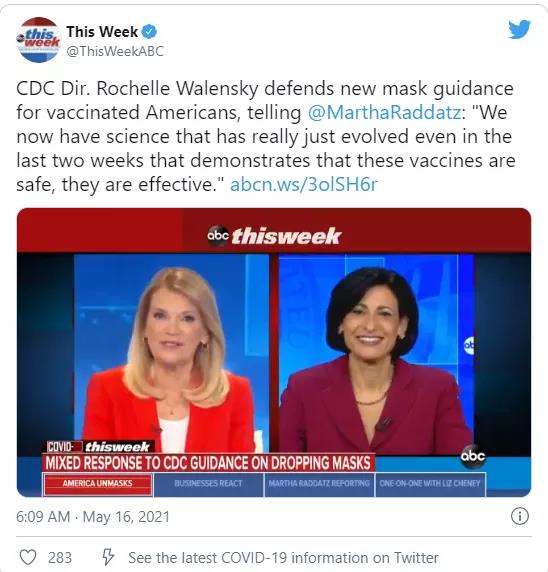The height and width of the screenshot is (572, 548).
Task: Click the Twitter bird logo
Action: point(520,29)
